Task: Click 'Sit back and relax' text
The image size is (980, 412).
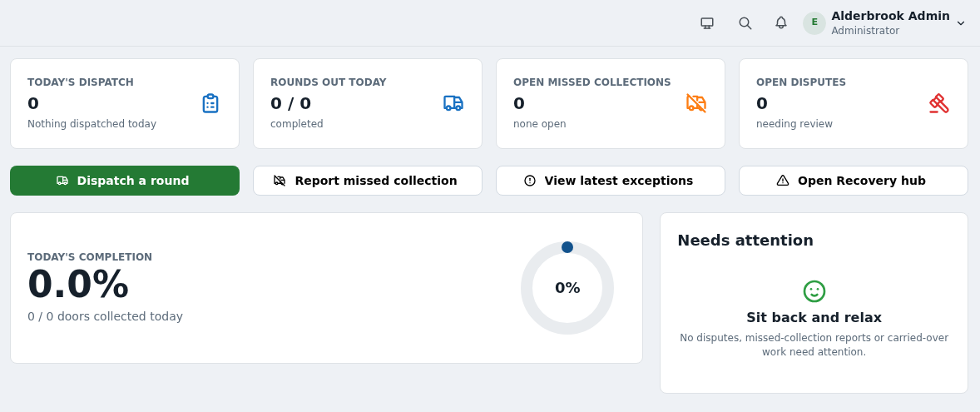Action: pos(814,317)
